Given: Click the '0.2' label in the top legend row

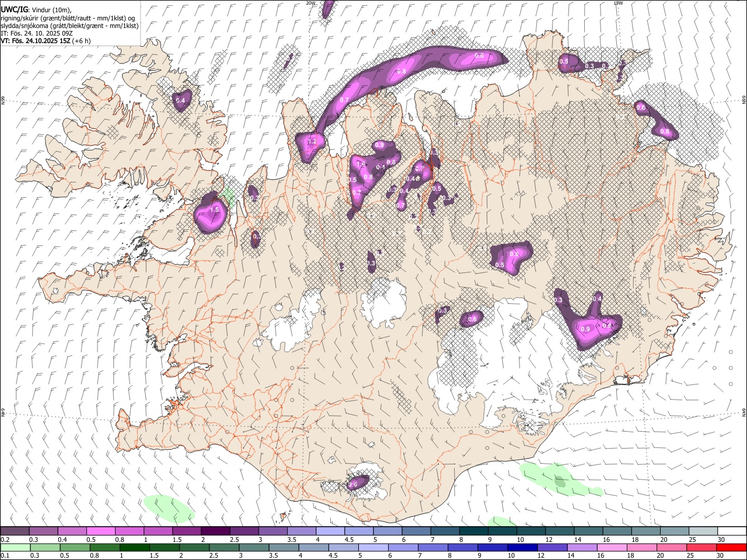Looking at the screenshot, I should pos(5,540).
